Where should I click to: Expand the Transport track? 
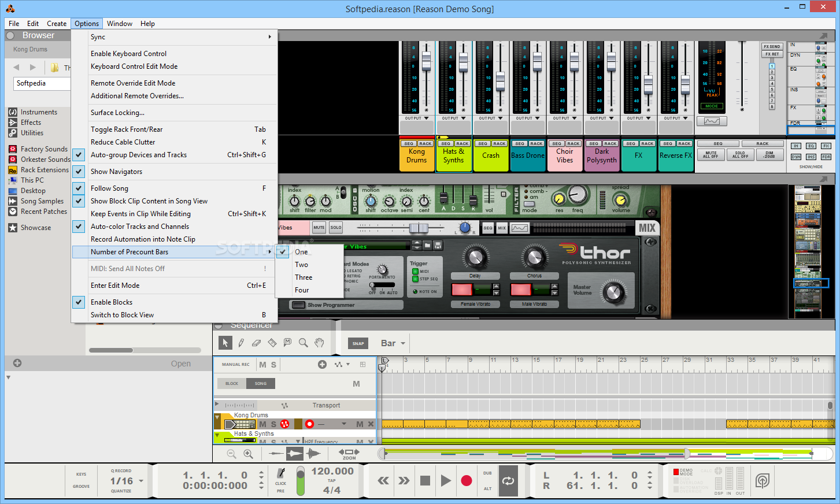click(217, 404)
